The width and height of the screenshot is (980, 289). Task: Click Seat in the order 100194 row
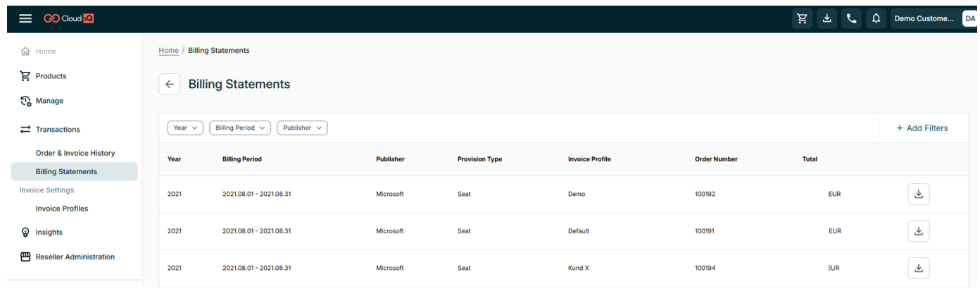coord(464,268)
